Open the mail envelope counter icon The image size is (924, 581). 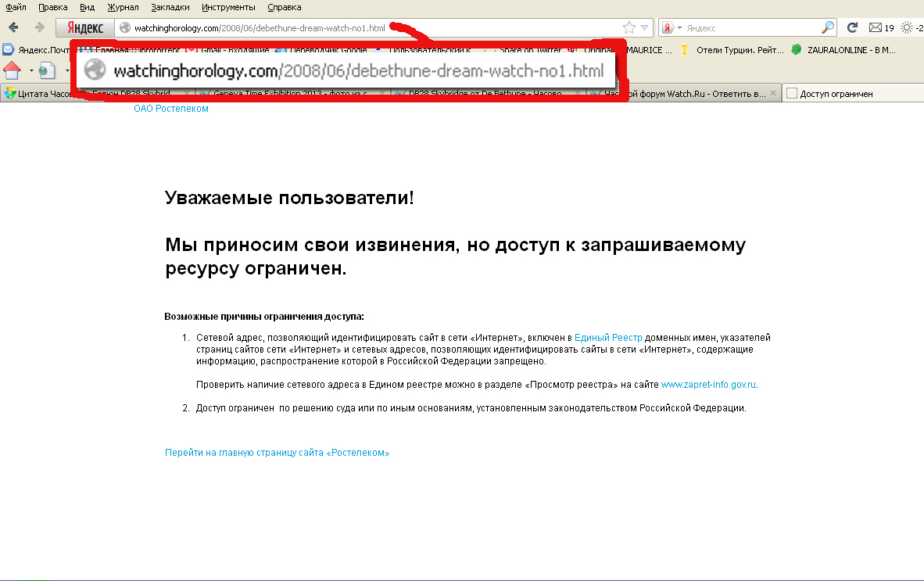[876, 27]
